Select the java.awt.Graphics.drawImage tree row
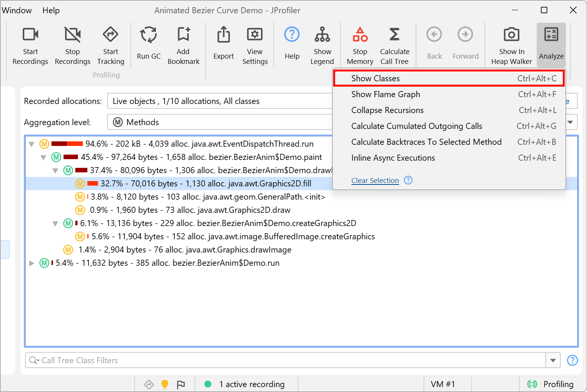 pos(185,250)
